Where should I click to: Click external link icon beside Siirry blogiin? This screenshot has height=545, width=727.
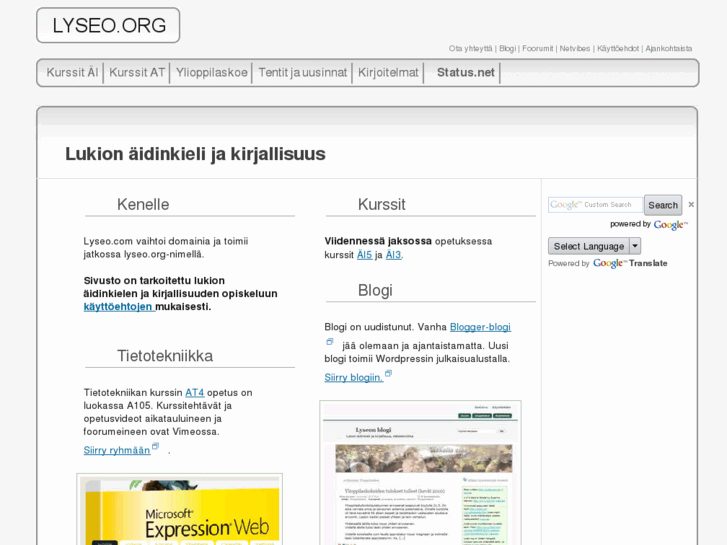388,374
